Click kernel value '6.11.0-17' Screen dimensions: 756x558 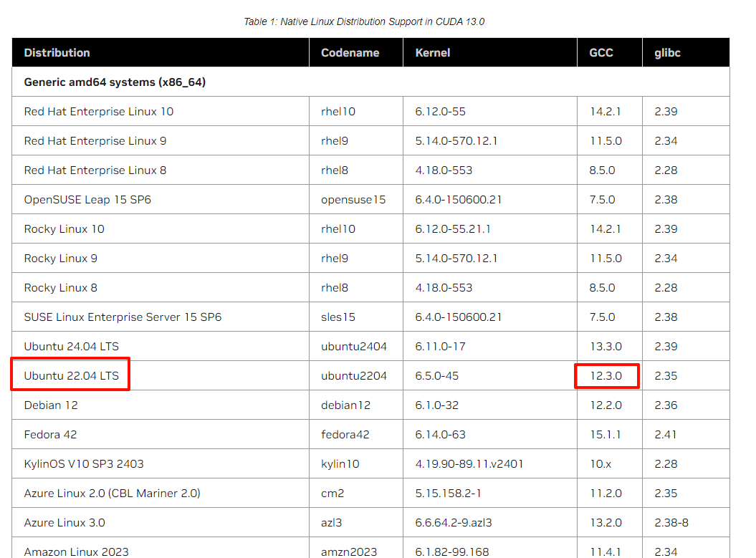pos(440,347)
